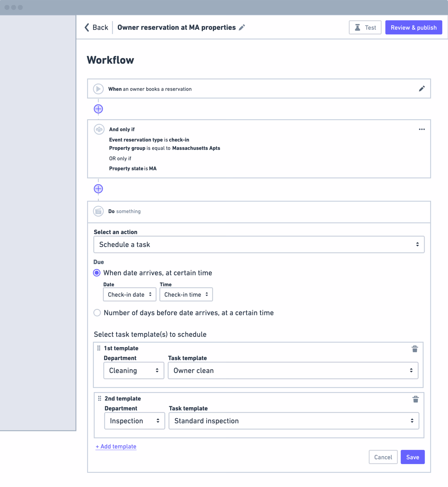
Task: Select Number of days before date radio
Action: [x=97, y=313]
